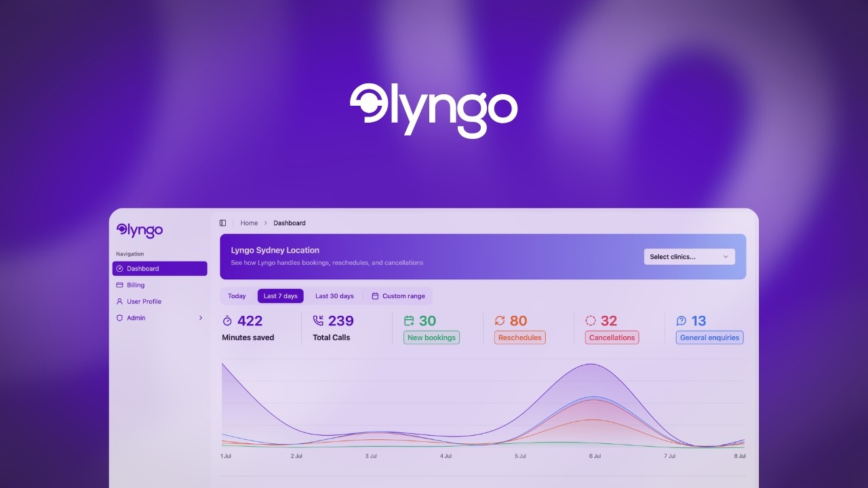Image resolution: width=868 pixels, height=488 pixels.
Task: Click the User Profile person icon
Action: (x=120, y=302)
